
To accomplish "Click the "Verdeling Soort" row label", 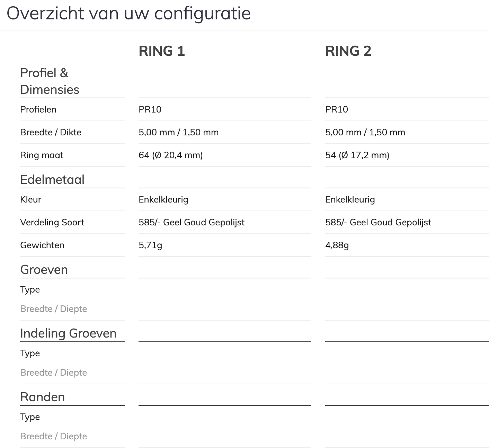I will pos(52,222).
